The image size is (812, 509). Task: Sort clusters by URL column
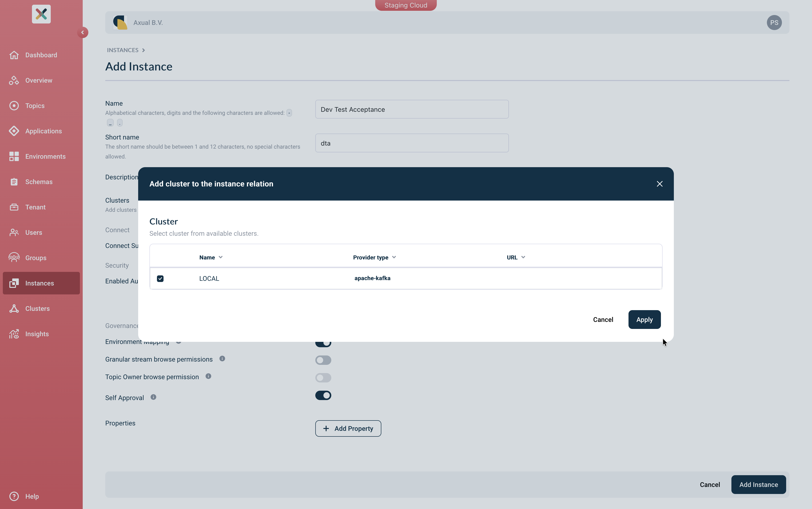point(516,257)
